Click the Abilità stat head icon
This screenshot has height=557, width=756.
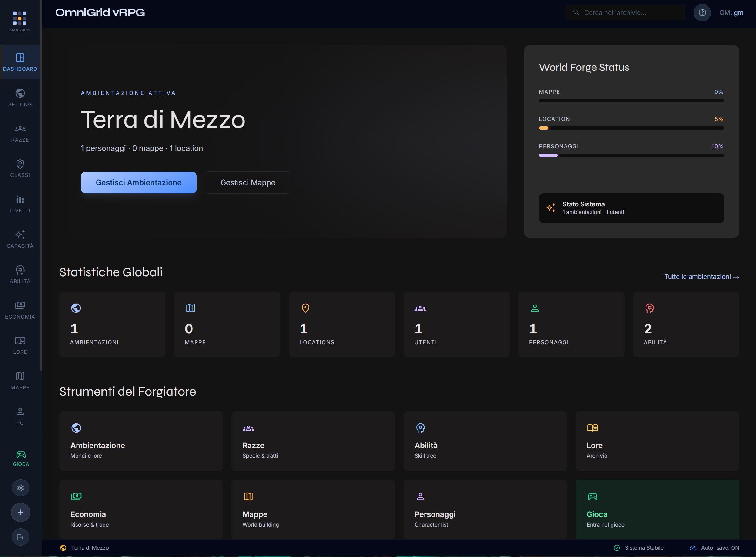pos(650,308)
